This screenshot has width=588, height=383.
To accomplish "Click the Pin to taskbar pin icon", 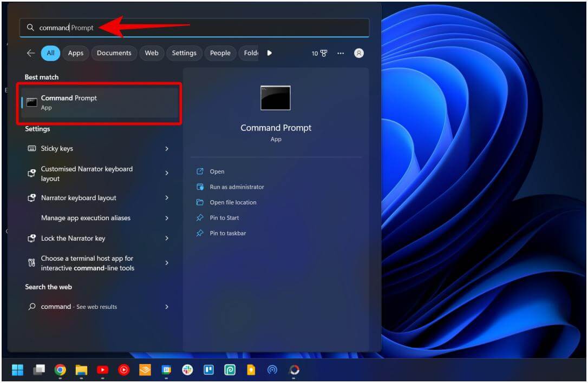I will [200, 233].
